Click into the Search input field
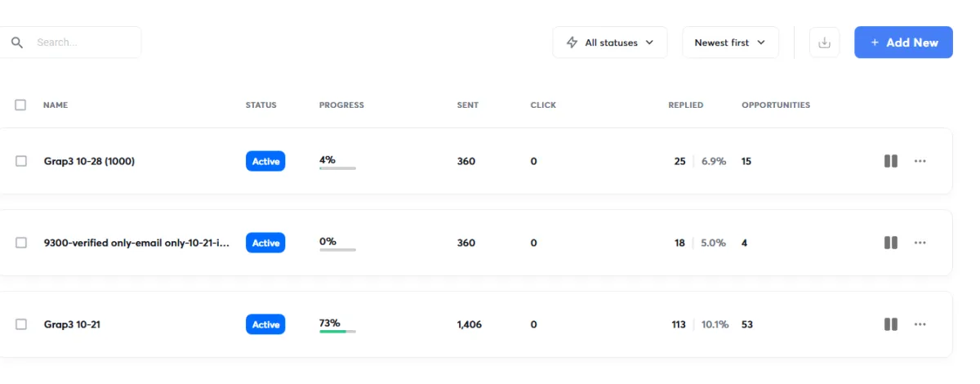Screen dimensions: 980x384 click(82, 42)
